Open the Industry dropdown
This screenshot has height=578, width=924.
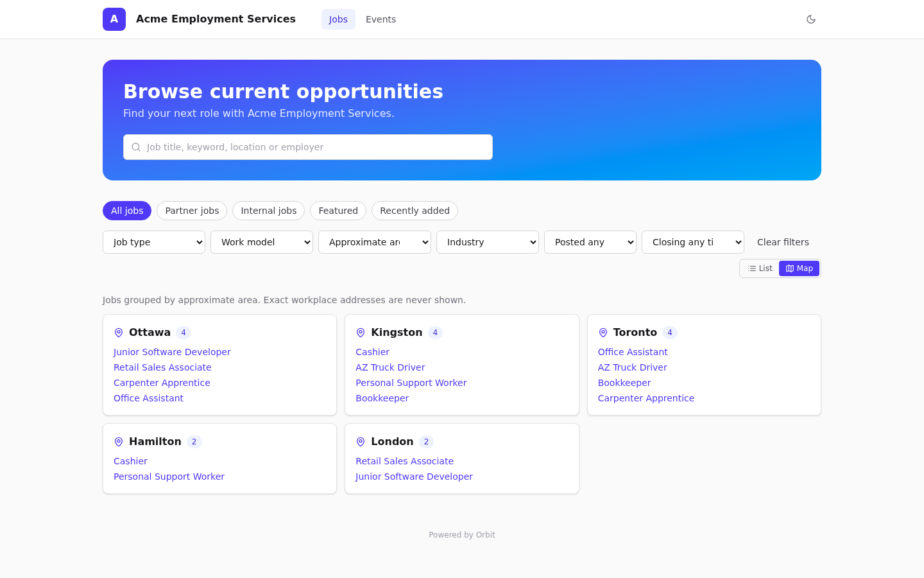[x=488, y=242]
